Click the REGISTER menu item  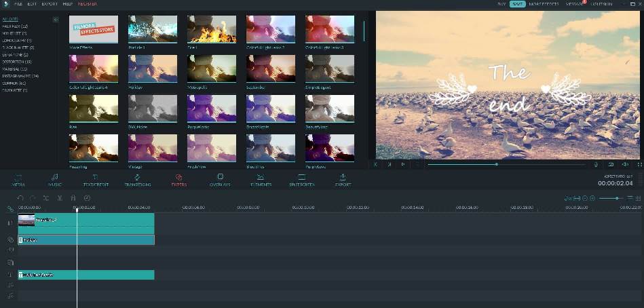(88, 3)
